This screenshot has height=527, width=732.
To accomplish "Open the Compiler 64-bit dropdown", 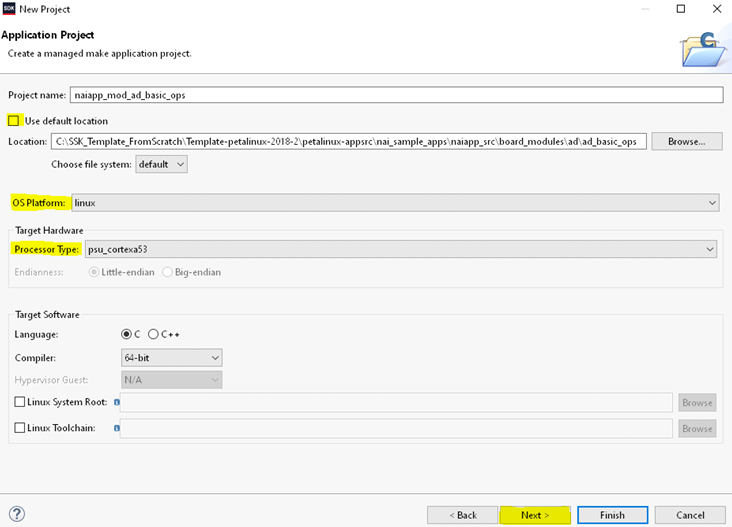I will (171, 357).
